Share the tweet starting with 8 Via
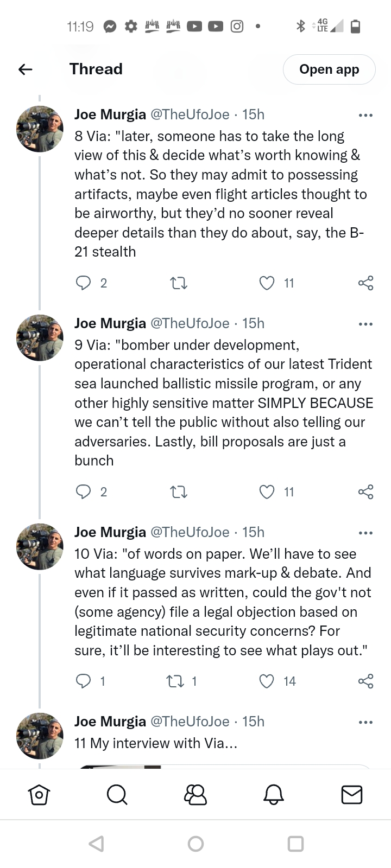The height and width of the screenshot is (868, 391). (x=365, y=283)
